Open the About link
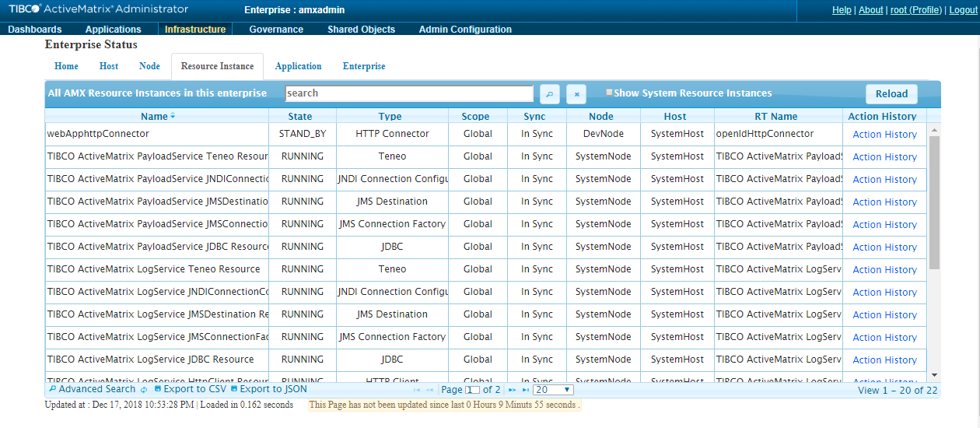The image size is (980, 428). tap(871, 10)
